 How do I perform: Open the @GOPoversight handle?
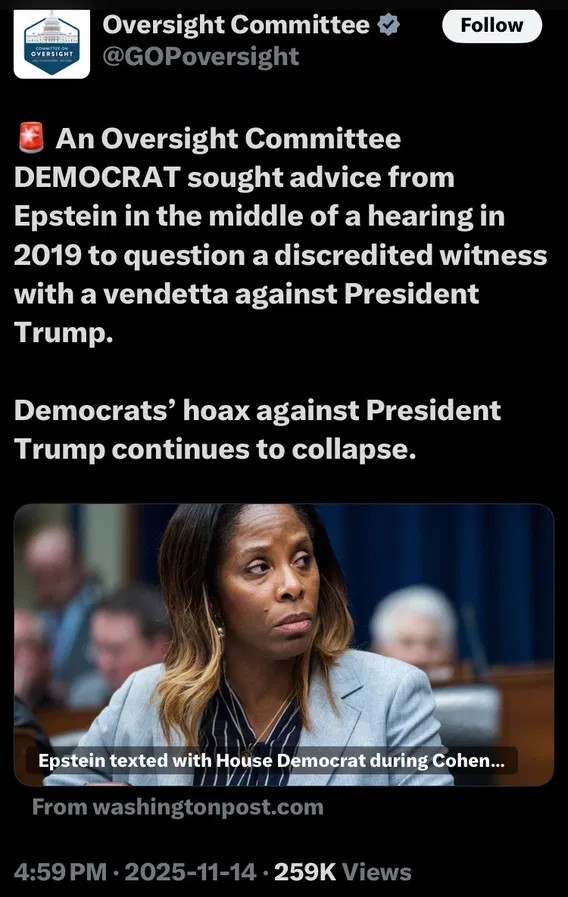point(200,57)
